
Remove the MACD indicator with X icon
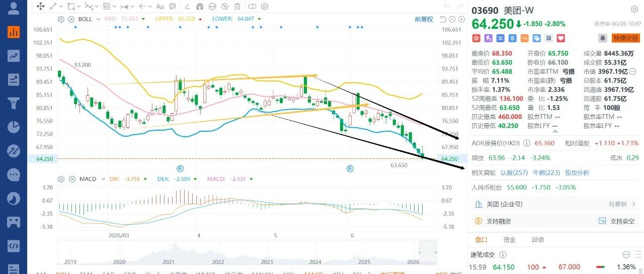(71, 179)
